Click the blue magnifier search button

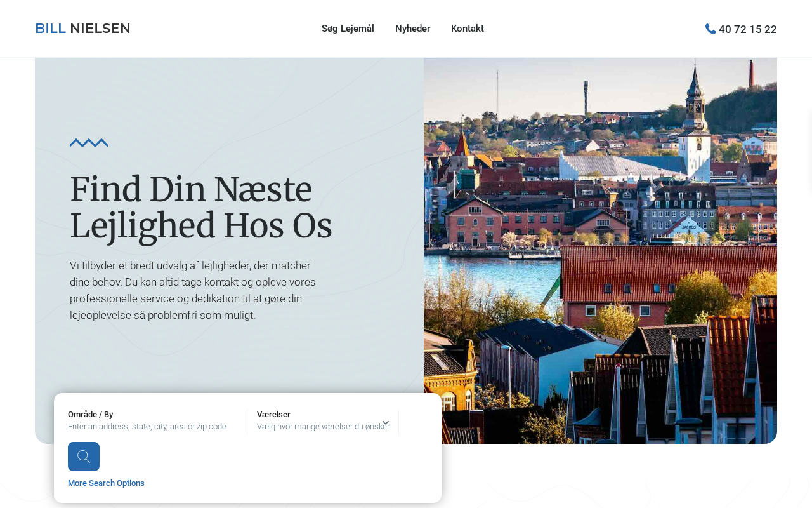(84, 457)
